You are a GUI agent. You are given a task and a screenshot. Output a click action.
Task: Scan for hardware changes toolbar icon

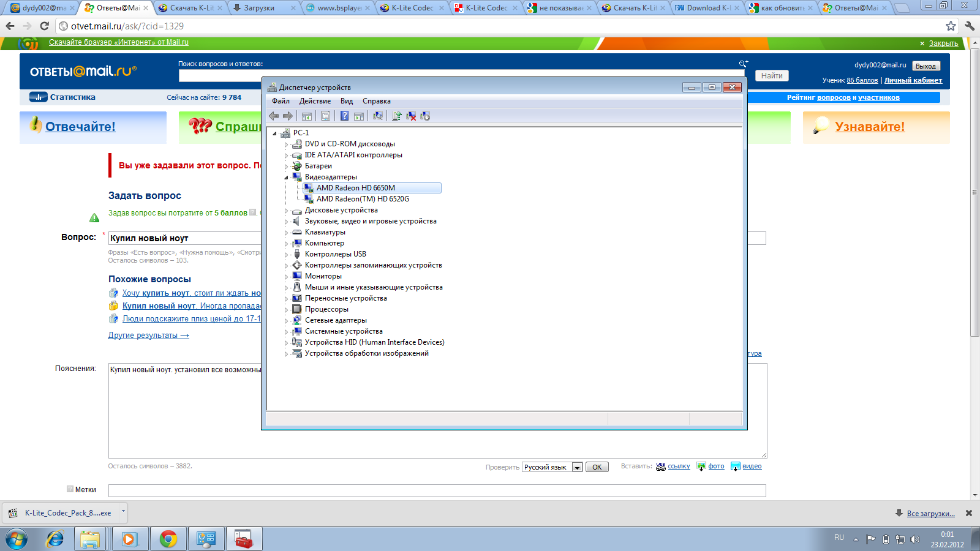coord(378,116)
